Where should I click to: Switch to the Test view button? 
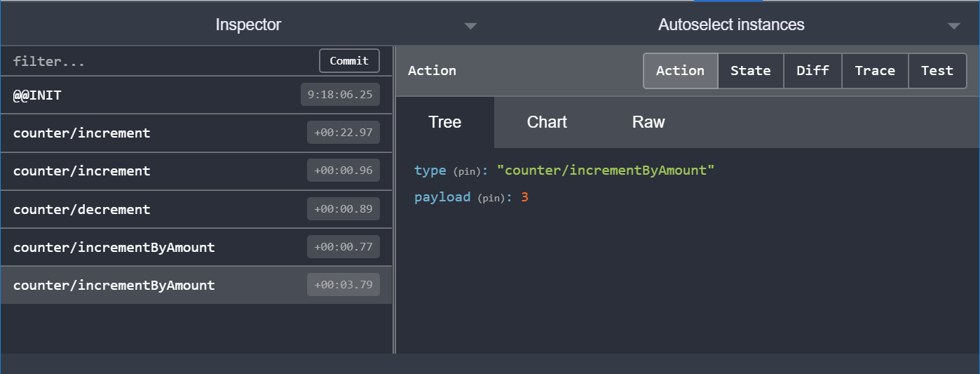[x=937, y=71]
